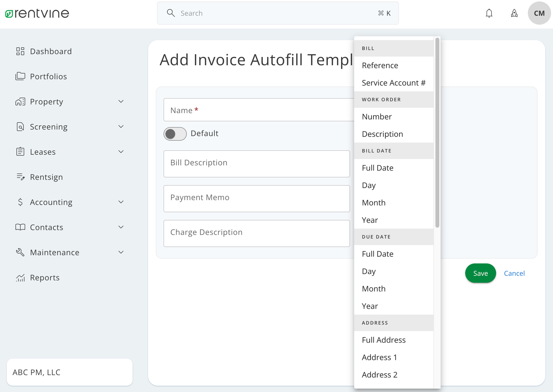This screenshot has height=392, width=553.
Task: Expand the Property section
Action: click(121, 101)
